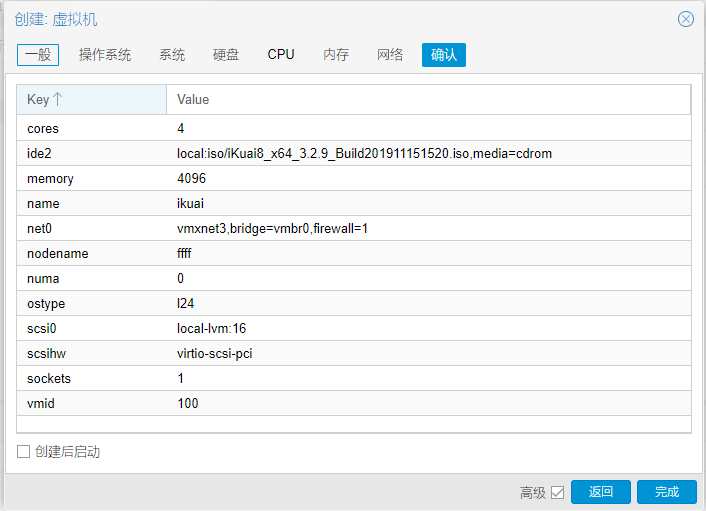Select the scsihw row
This screenshot has width=706, height=511.
point(354,353)
